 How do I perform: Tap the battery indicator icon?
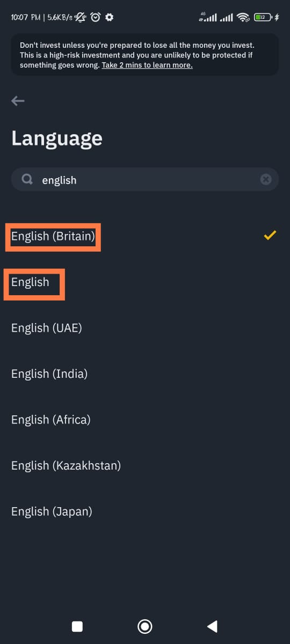(263, 18)
